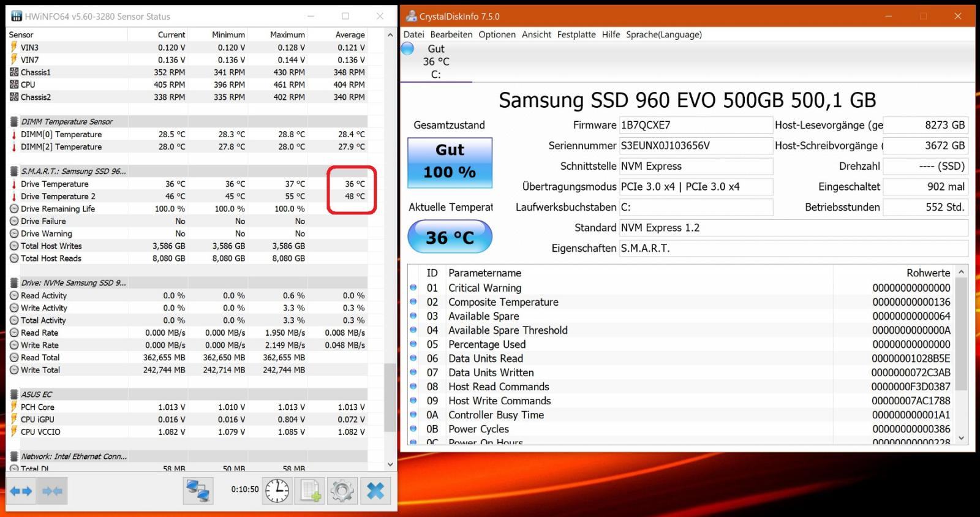Open the Datei menu in CrystalDiskInfo

(414, 34)
